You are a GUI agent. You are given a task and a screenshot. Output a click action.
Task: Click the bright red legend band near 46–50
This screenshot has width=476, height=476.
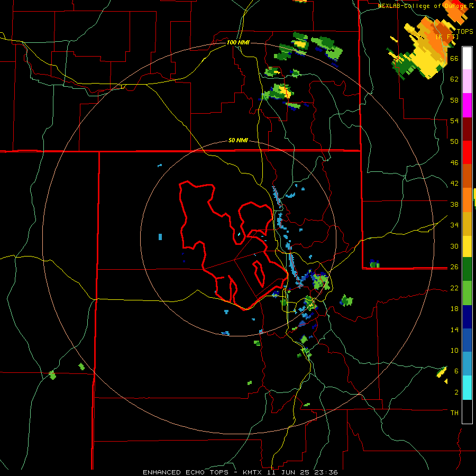[467, 152]
